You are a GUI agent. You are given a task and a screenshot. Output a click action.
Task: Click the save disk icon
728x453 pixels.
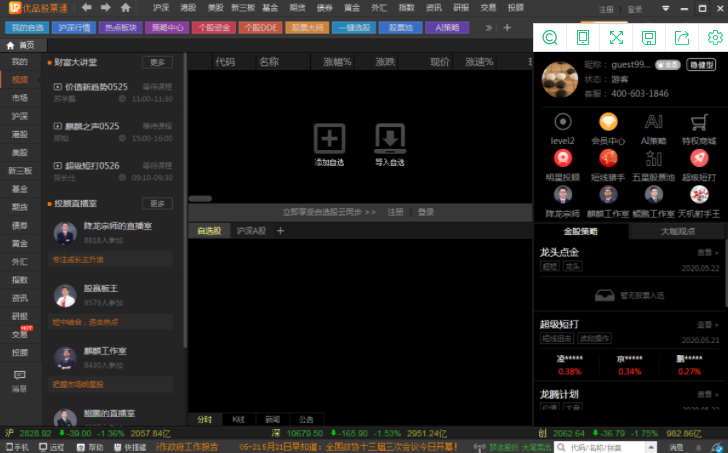tap(649, 38)
